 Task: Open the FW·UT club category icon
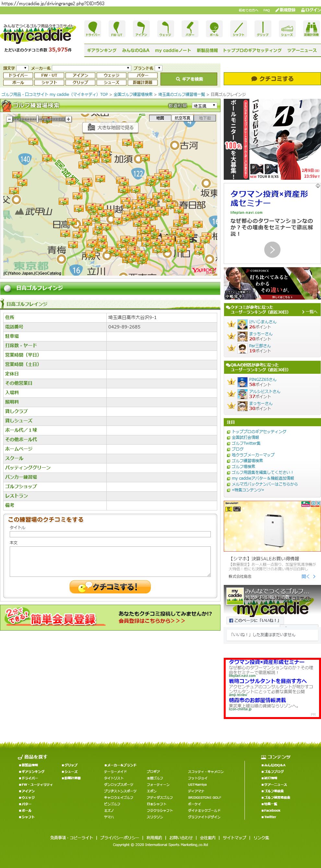pos(117,29)
